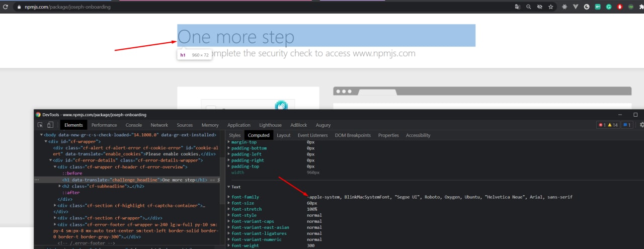Click the One more step heading
The width and height of the screenshot is (644, 249).
236,37
